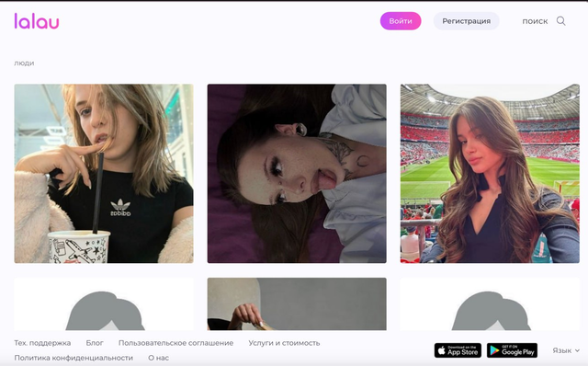This screenshot has width=588, height=366.
Task: Open profile photo with Adidas shirt
Action: coord(104,174)
